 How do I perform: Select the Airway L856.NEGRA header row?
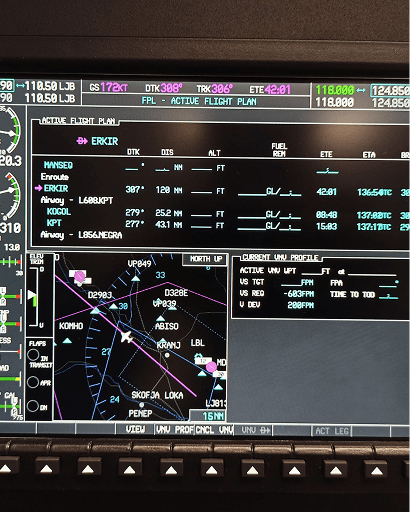pyautogui.click(x=81, y=235)
